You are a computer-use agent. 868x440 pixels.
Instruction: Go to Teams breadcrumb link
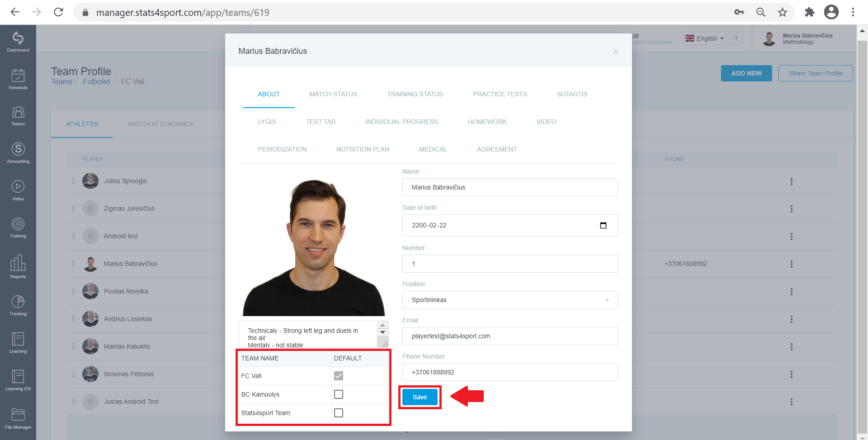[x=61, y=82]
